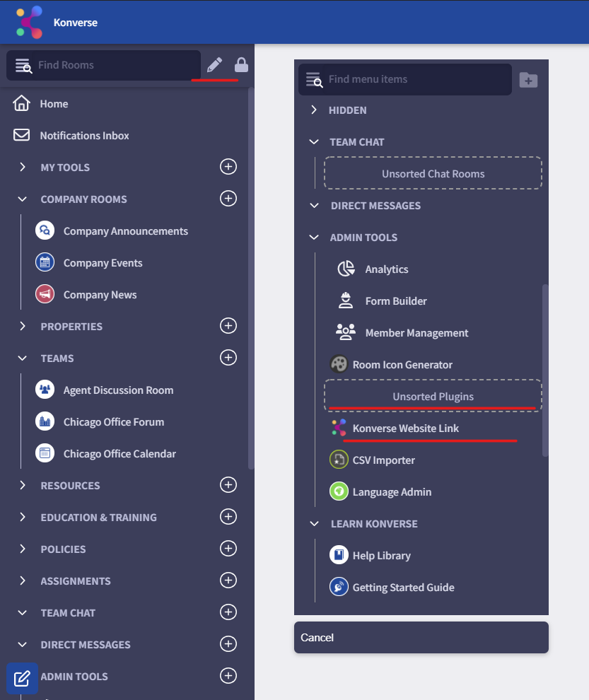Click the left sidebar scrollbar

click(251, 278)
